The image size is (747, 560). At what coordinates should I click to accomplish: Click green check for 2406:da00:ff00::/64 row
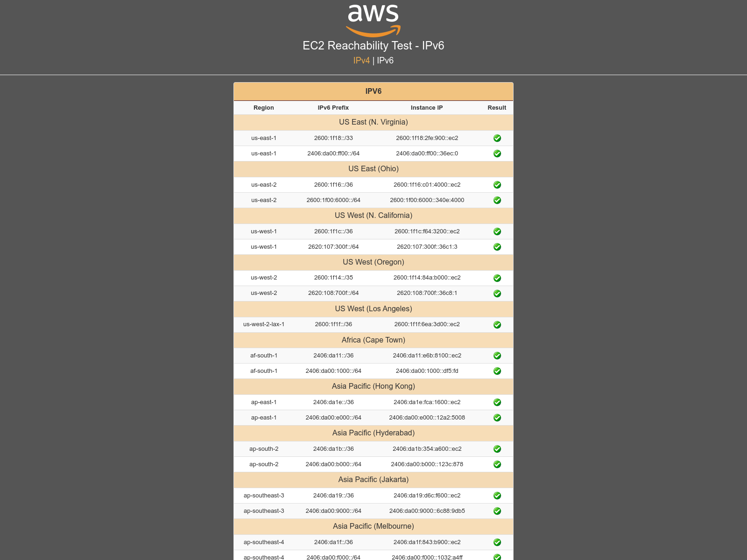(497, 154)
